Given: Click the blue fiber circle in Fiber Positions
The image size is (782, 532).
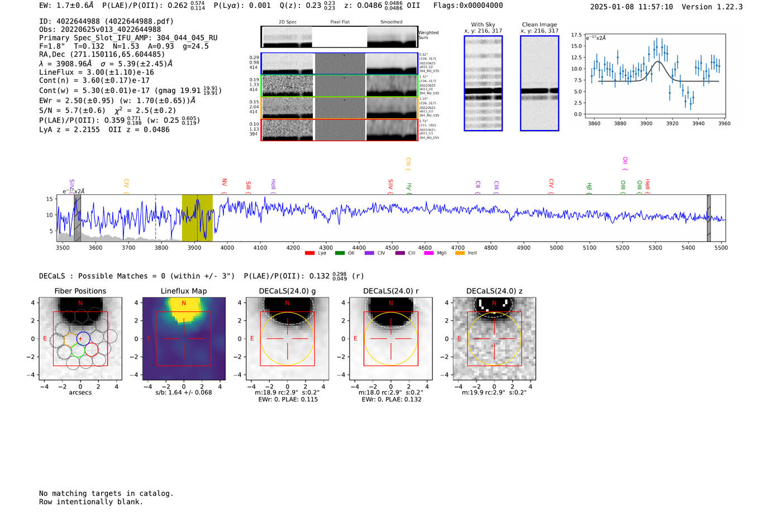Looking at the screenshot, I should click(83, 338).
